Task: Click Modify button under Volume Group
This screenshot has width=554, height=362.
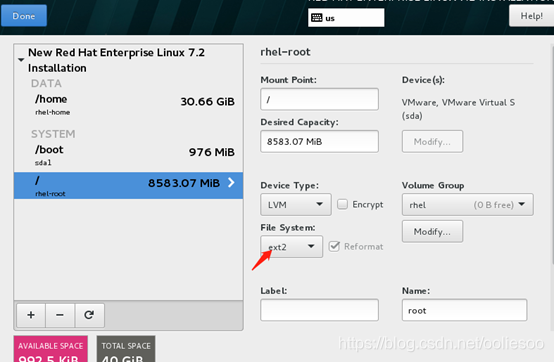Action: tap(432, 232)
